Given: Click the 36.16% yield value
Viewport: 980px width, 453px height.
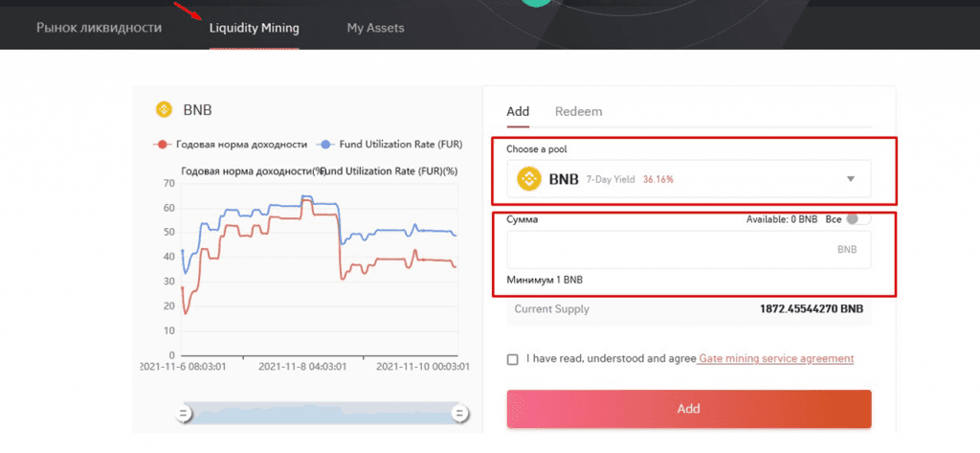Looking at the screenshot, I should (x=658, y=180).
